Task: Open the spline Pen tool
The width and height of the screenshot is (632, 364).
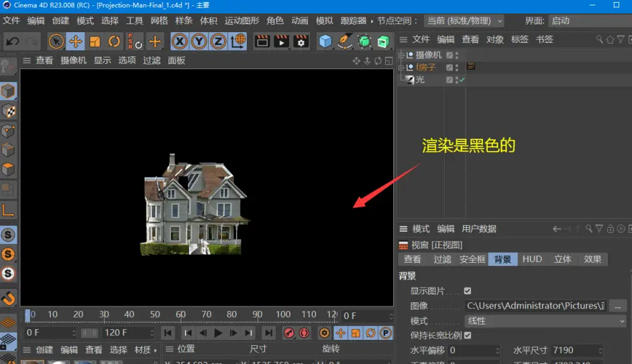Action: tap(344, 41)
